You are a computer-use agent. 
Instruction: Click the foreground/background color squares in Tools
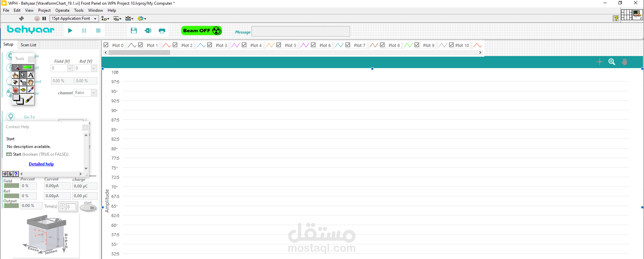click(18, 99)
